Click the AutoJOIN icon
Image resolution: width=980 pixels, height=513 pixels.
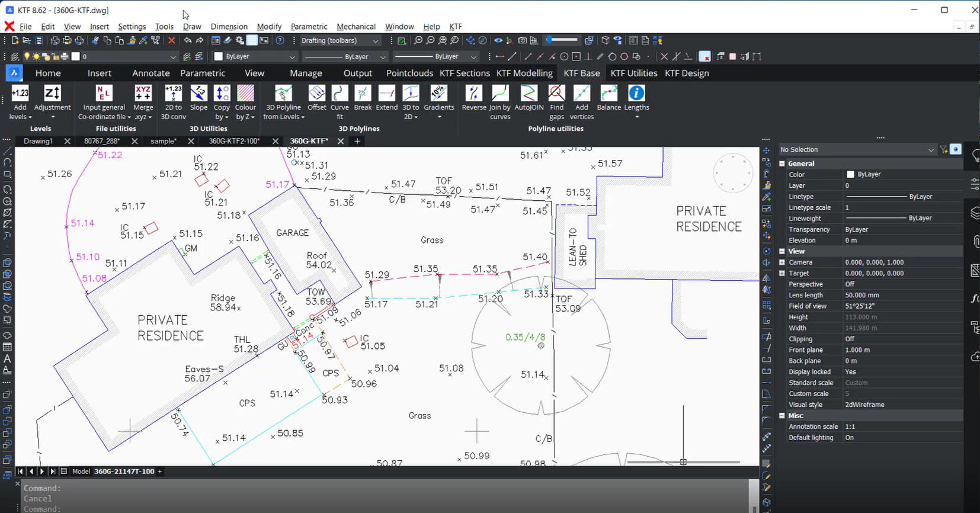(x=529, y=94)
